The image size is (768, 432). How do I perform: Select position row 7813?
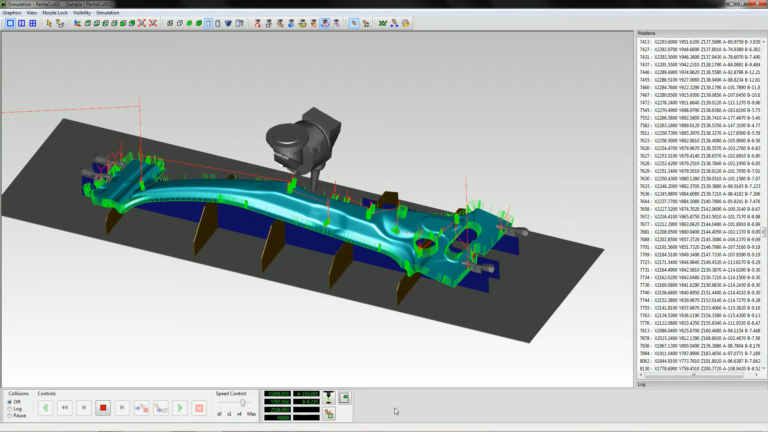(x=699, y=331)
